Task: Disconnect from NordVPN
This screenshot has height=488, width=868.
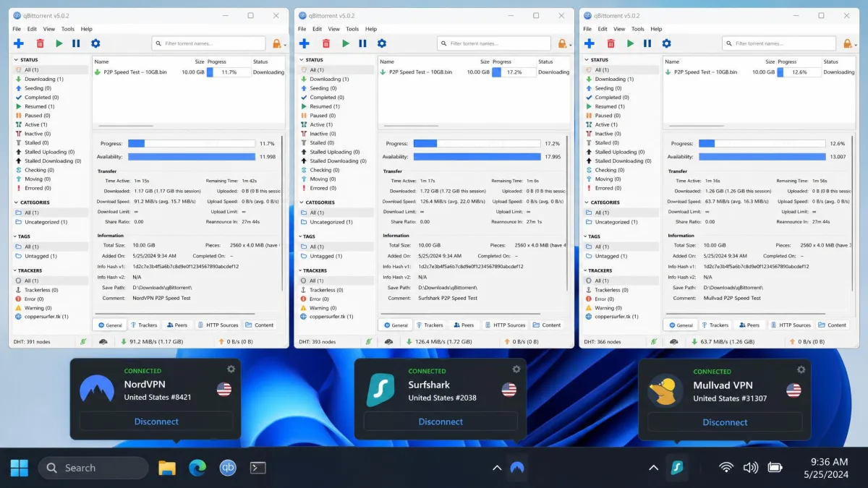Action: click(x=156, y=421)
